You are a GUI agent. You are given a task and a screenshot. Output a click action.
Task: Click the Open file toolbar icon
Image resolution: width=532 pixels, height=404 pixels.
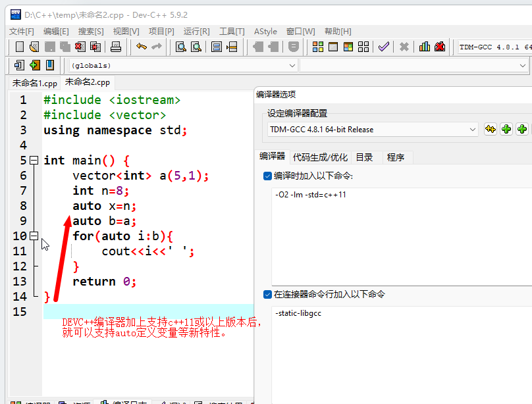coord(34,47)
